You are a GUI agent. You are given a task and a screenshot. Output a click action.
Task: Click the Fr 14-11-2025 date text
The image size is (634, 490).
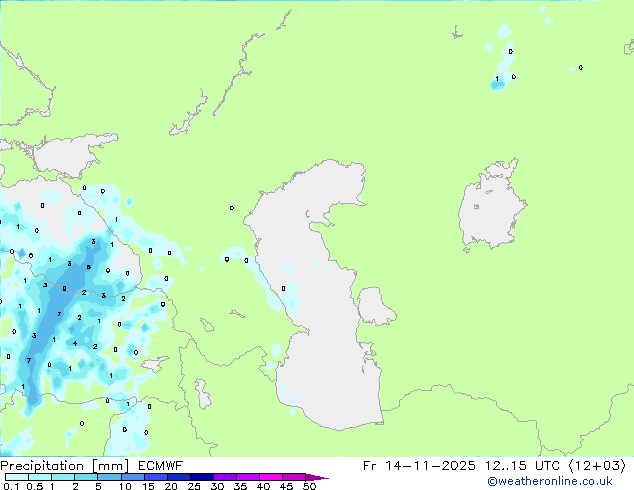(419, 466)
